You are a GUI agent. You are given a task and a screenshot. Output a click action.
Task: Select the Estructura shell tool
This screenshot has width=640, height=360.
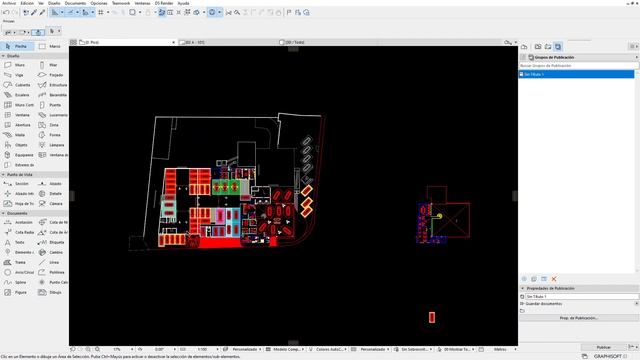[x=51, y=85]
